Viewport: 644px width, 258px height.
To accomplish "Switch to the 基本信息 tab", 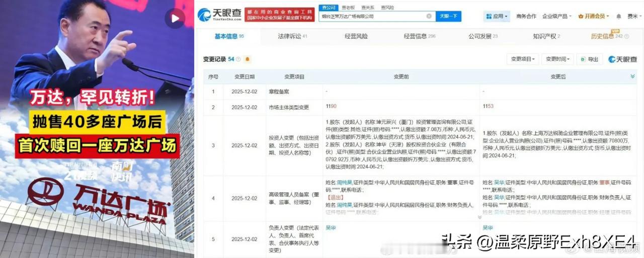I will point(229,36).
